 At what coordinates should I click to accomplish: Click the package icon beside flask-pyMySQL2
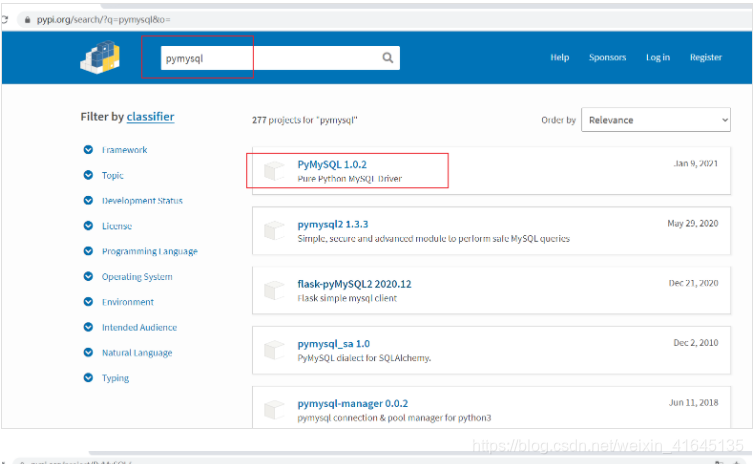274,290
